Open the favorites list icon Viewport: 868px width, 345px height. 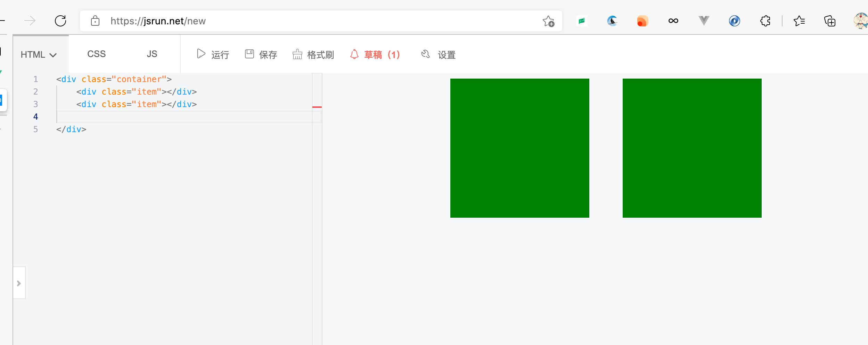pos(799,21)
